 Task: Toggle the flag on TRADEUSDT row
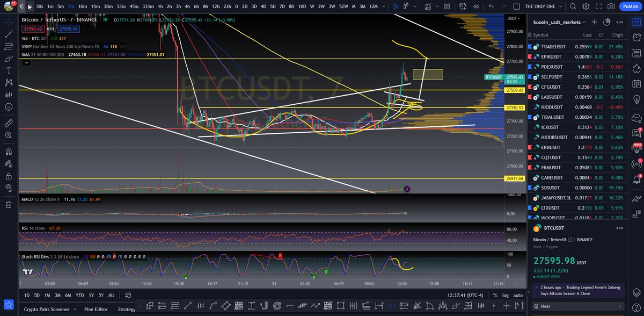(x=530, y=47)
